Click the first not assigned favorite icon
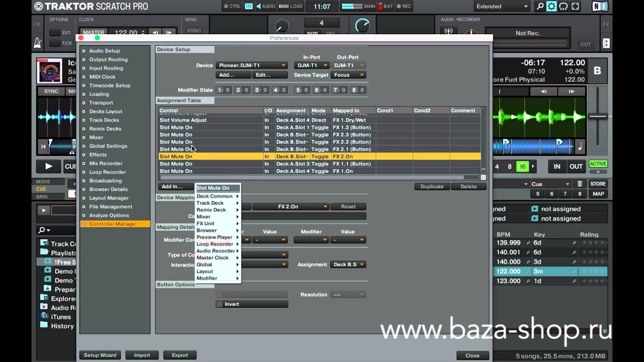Screen dimensions: 644x362 pyautogui.click(x=534, y=209)
